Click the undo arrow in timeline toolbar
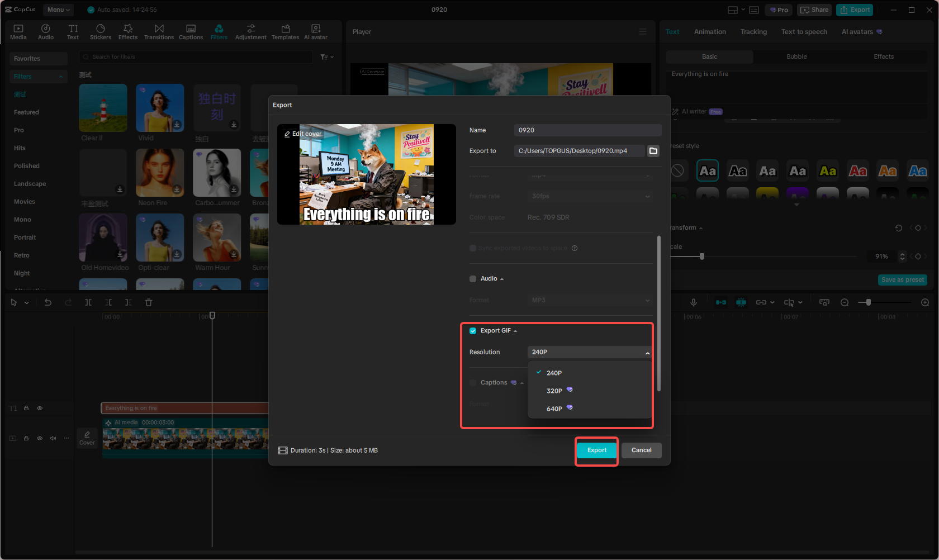This screenshot has width=939, height=560. [x=48, y=302]
